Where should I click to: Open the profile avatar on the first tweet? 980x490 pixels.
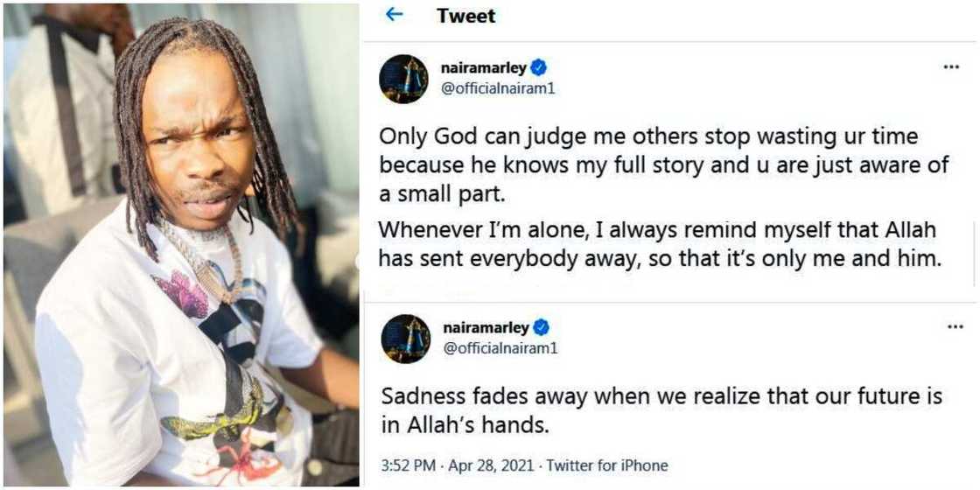[x=403, y=79]
